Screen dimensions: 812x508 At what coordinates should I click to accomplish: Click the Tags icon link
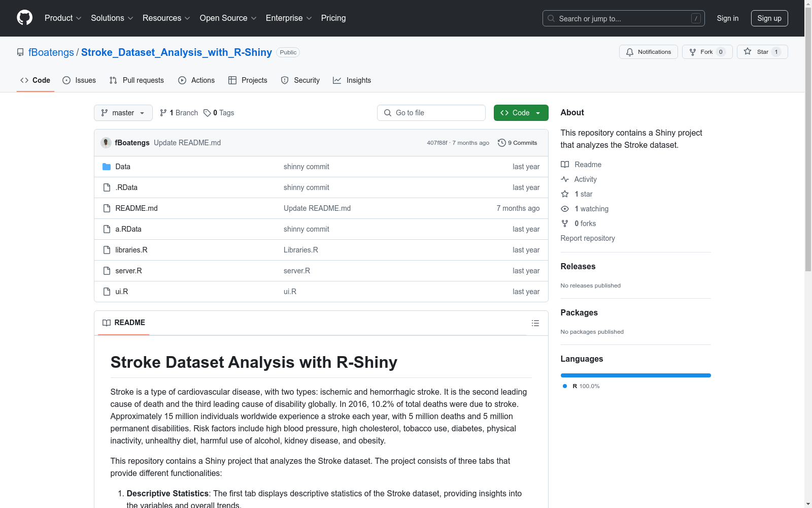[207, 113]
